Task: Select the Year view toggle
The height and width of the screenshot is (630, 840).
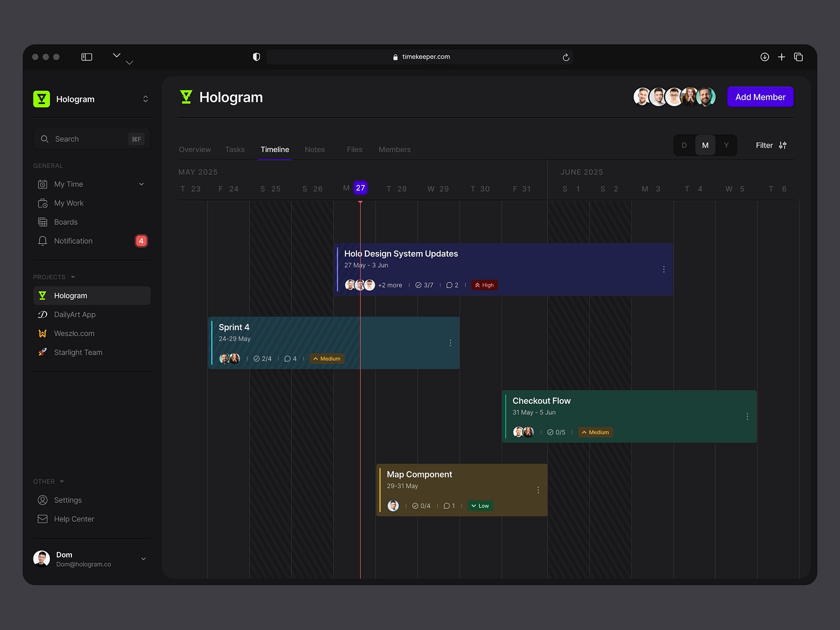Action: [726, 145]
